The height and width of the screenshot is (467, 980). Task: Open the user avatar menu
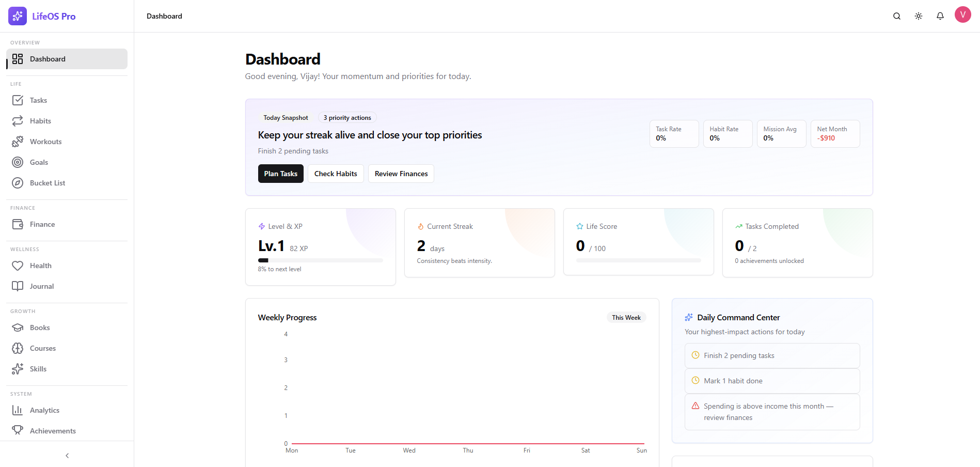(x=962, y=14)
